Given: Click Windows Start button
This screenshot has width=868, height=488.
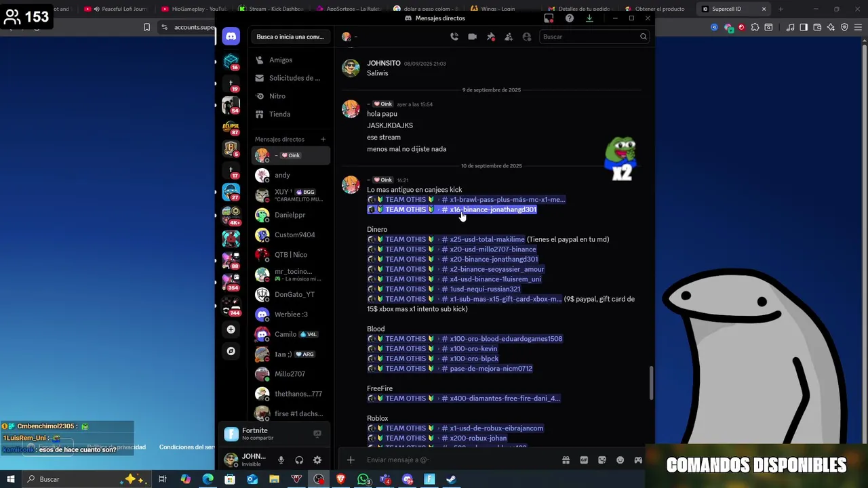Looking at the screenshot, I should (x=10, y=479).
